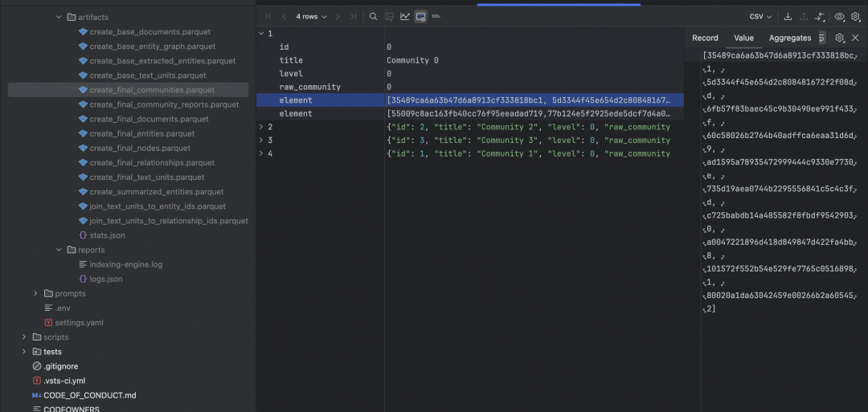Expand row 2 in the data tree
The width and height of the screenshot is (868, 412).
tap(260, 127)
